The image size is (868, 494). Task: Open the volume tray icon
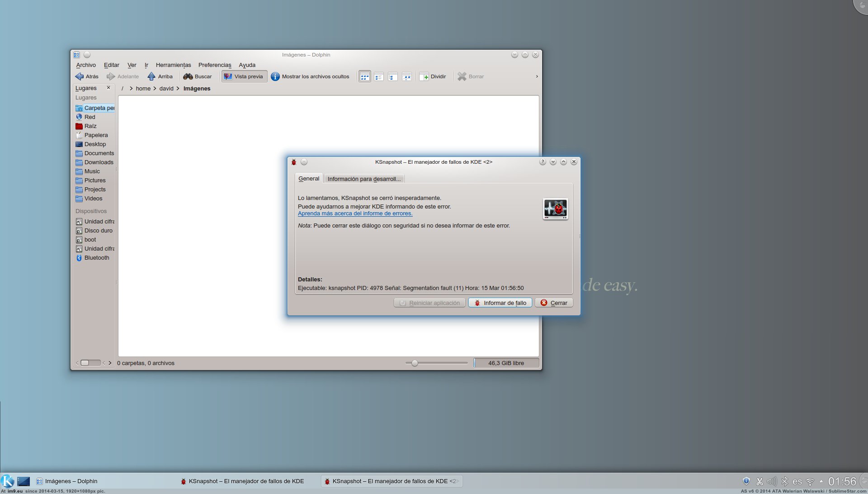pos(772,481)
